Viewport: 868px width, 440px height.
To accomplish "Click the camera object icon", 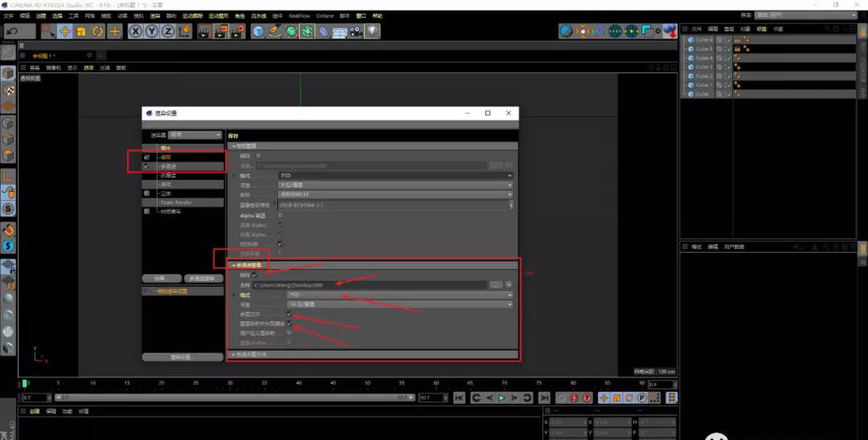I will [356, 31].
